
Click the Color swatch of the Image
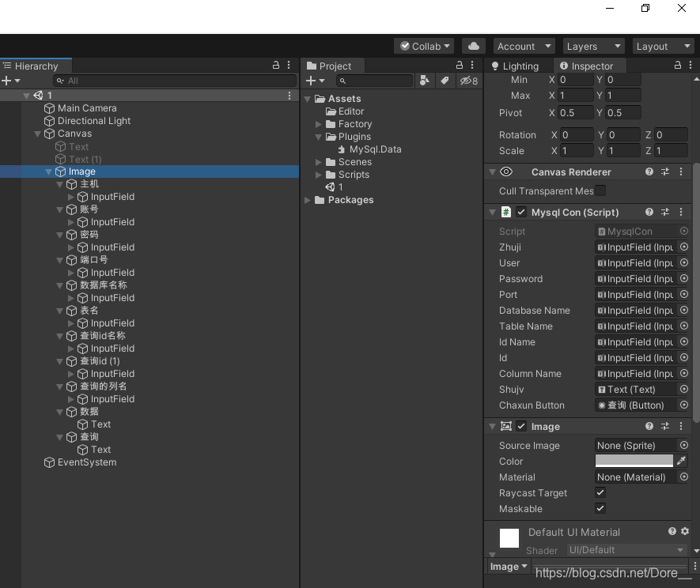pos(633,461)
